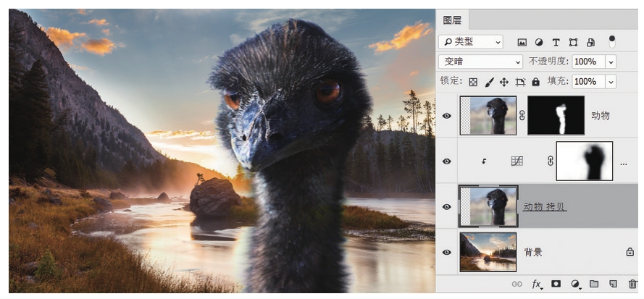
Task: Click the 填充 fill value field
Action: pyautogui.click(x=588, y=81)
